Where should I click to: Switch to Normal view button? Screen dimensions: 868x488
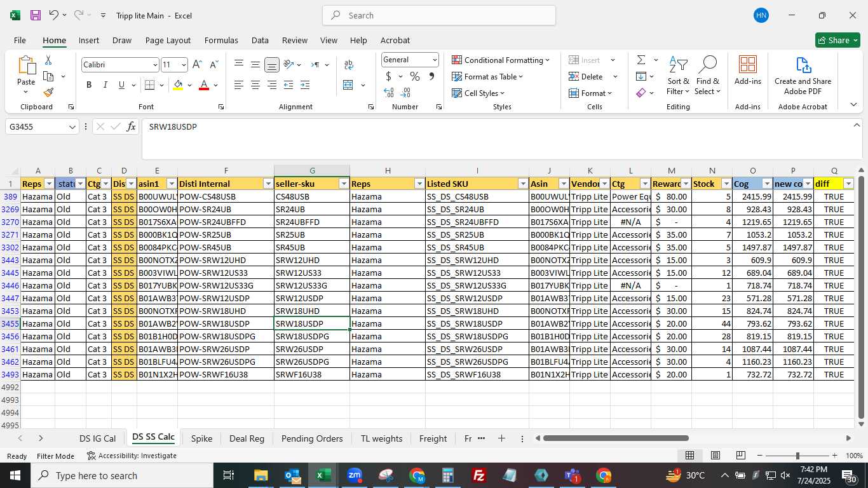(689, 456)
